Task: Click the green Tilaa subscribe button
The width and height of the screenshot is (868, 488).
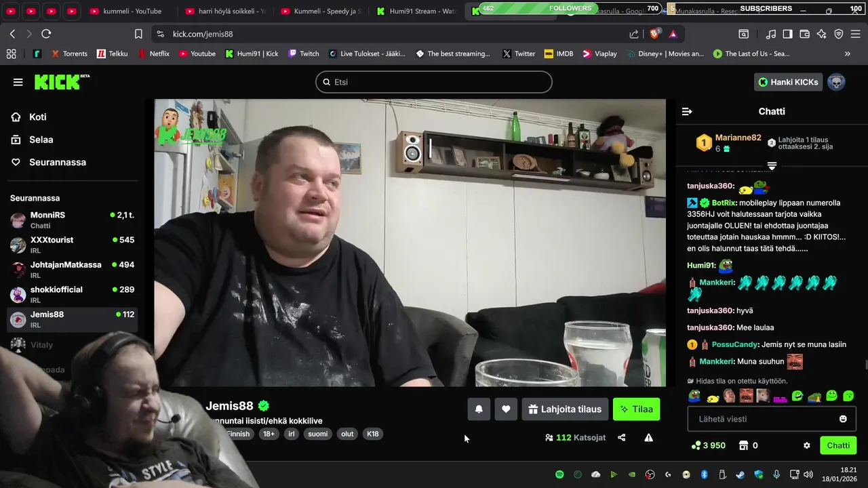Action: coord(636,409)
